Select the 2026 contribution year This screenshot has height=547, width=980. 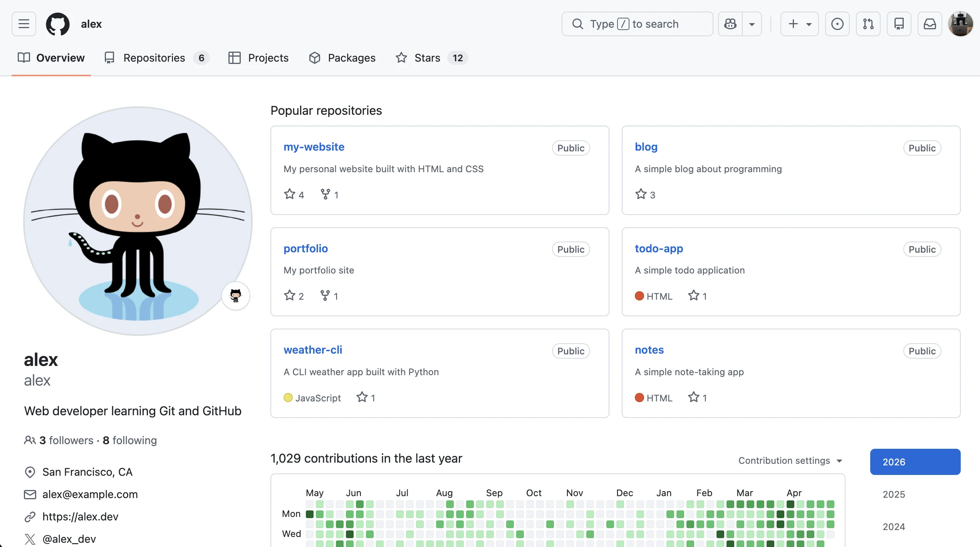coord(915,462)
